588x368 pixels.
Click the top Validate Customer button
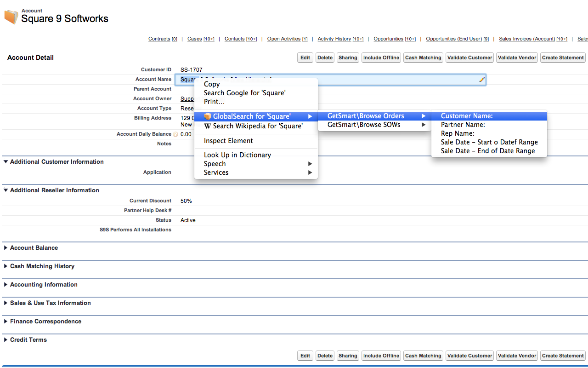[469, 57]
